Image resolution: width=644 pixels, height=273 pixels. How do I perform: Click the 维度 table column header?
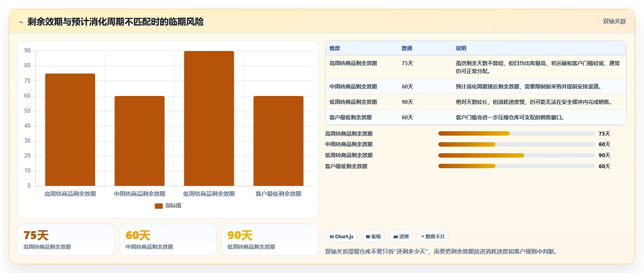[x=335, y=48]
